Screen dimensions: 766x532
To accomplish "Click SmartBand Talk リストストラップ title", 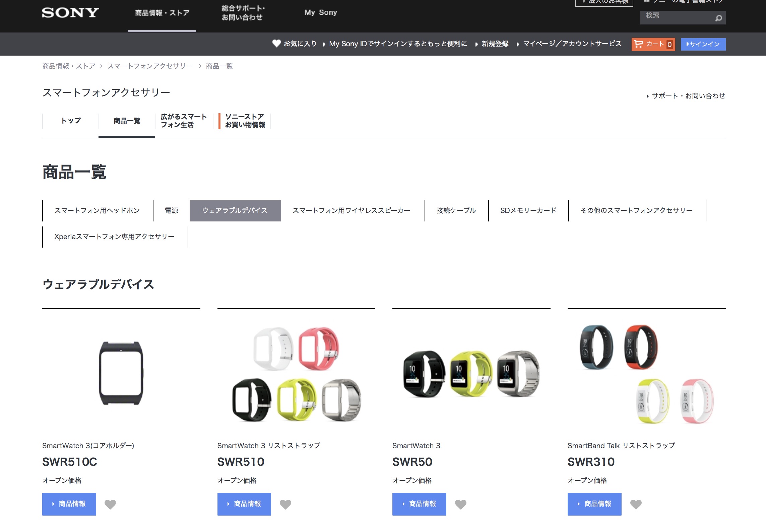I will coord(621,446).
